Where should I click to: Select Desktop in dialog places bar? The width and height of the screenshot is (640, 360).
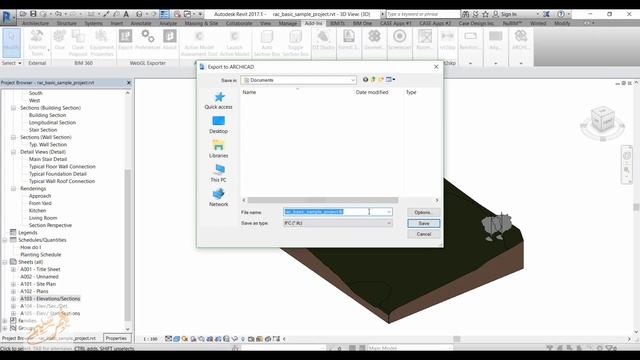coord(218,125)
